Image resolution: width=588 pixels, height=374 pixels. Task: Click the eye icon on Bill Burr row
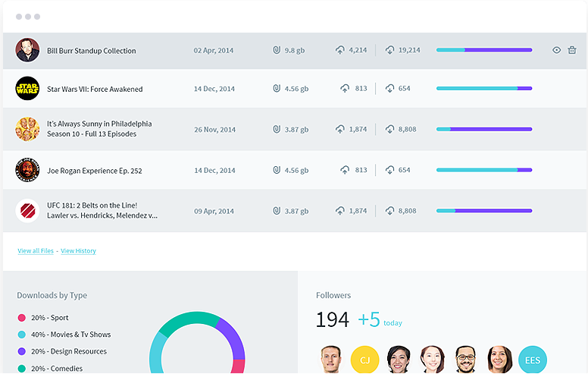click(557, 51)
